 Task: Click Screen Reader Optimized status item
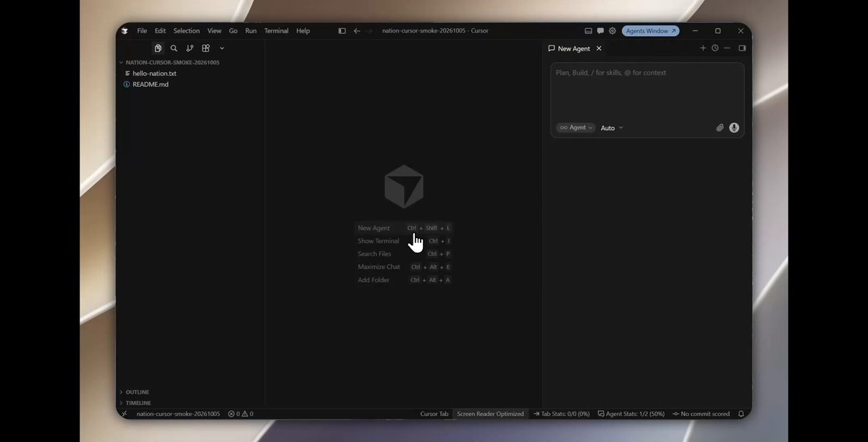(490, 414)
